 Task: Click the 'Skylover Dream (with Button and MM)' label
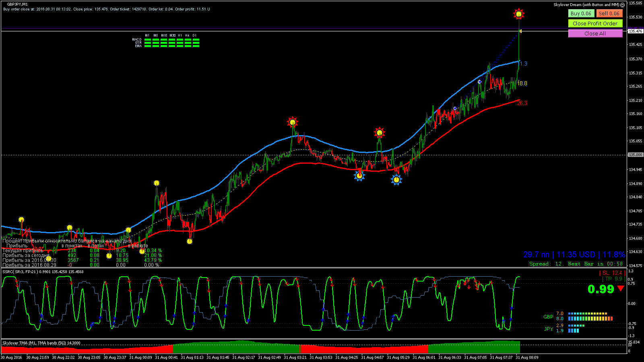pyautogui.click(x=586, y=5)
